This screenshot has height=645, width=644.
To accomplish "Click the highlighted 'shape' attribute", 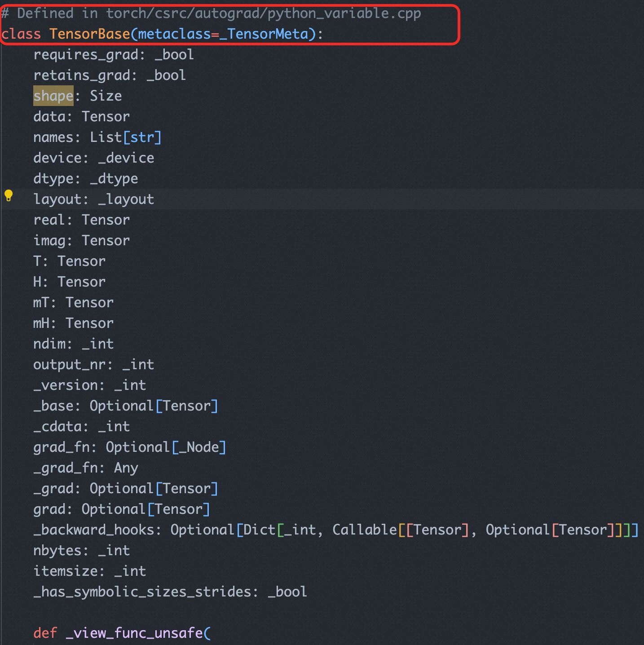I will point(53,96).
